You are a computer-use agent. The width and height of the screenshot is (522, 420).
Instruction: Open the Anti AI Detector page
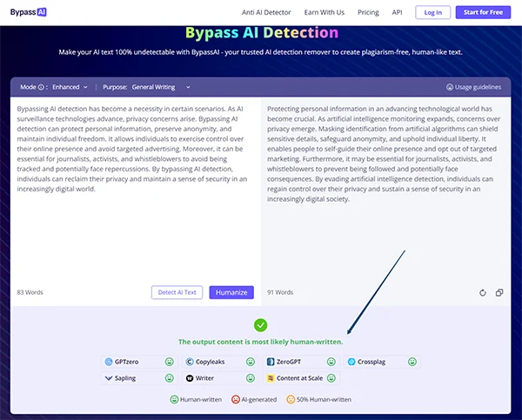[x=266, y=12]
